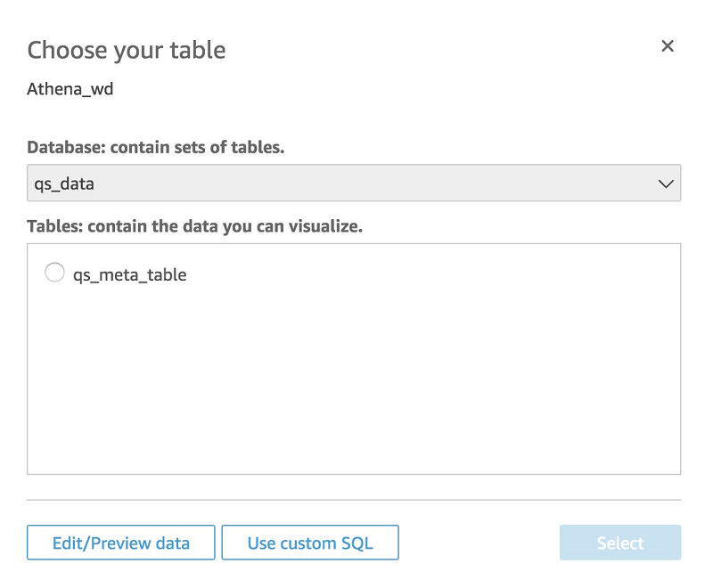Click the qs_meta_table table name label

pyautogui.click(x=129, y=274)
